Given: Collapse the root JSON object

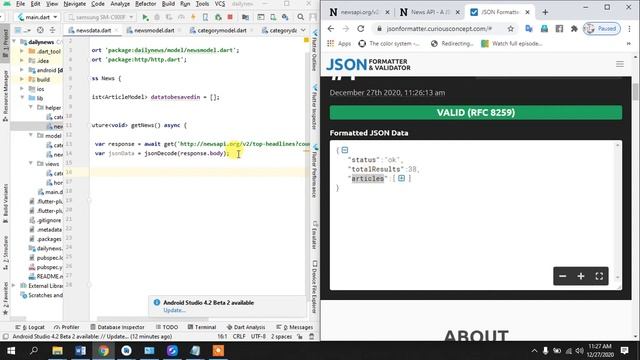Looking at the screenshot, I should click(344, 150).
